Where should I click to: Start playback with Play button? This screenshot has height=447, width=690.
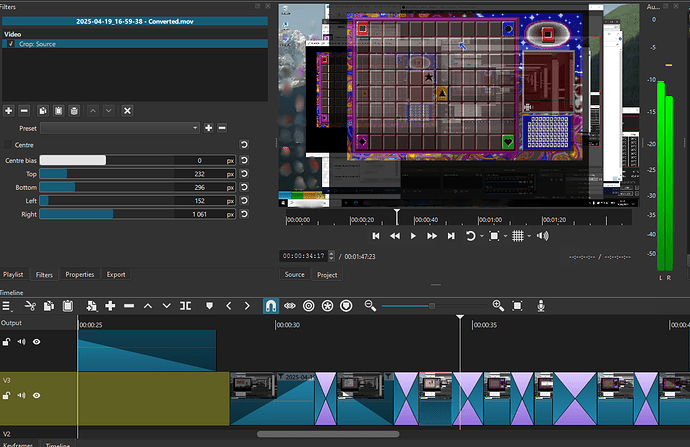tap(413, 236)
